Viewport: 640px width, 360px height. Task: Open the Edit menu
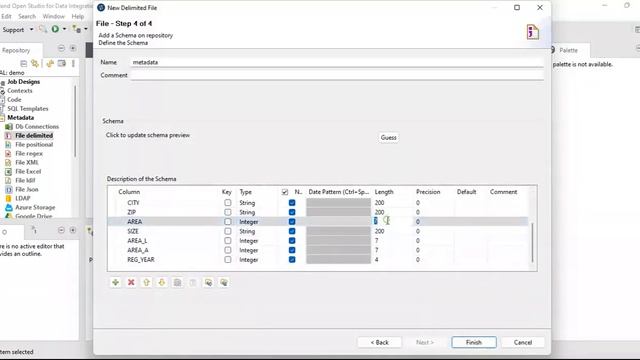tap(6, 16)
